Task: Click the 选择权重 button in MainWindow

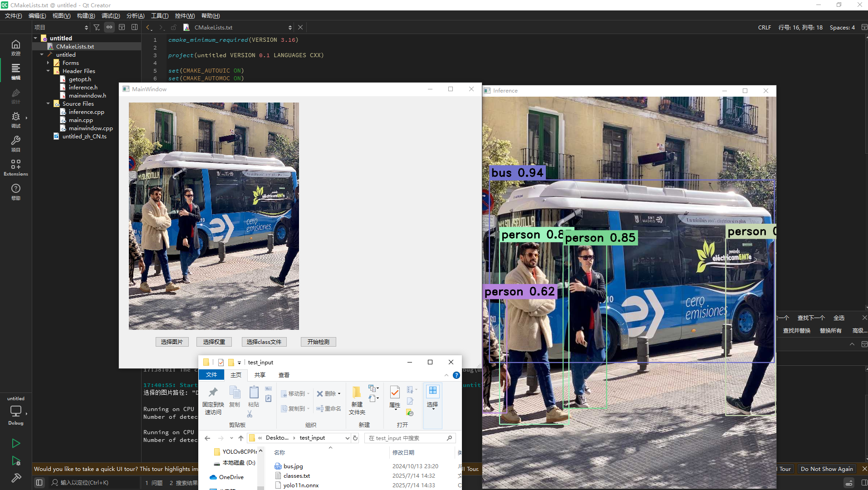Action: point(214,342)
